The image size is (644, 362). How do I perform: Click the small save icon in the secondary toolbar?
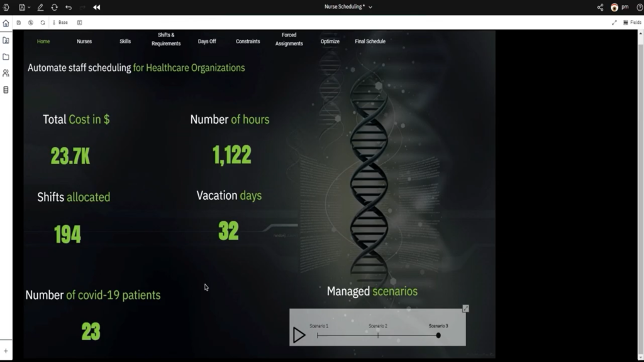(x=18, y=23)
